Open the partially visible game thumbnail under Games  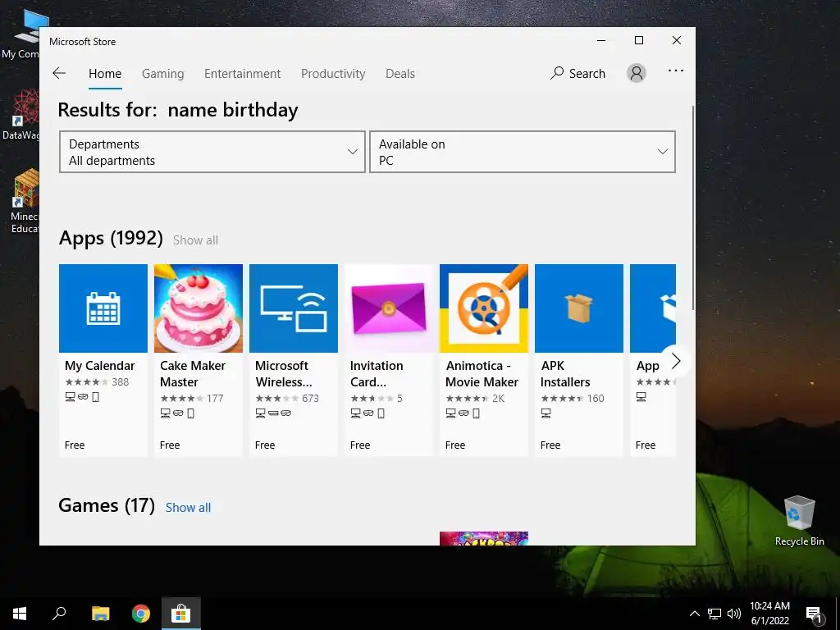pyautogui.click(x=484, y=538)
